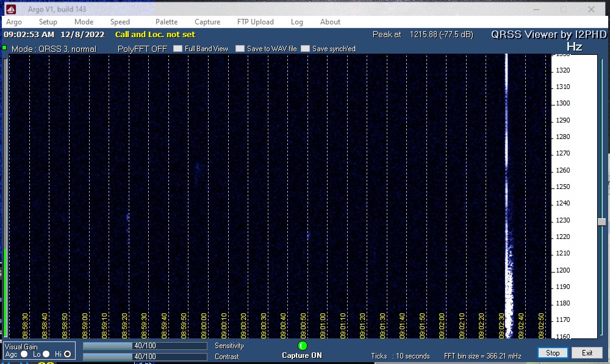
Task: Open the About menu
Action: coord(330,22)
